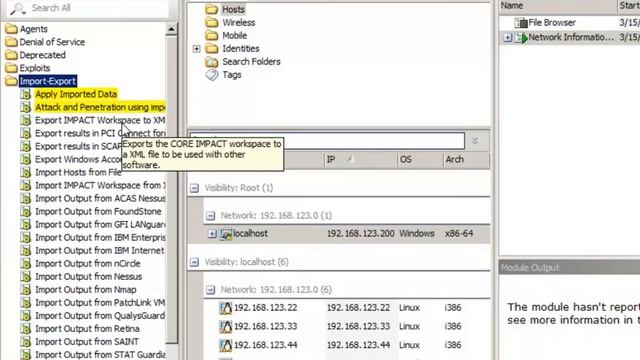Select Import Output from GFI LANguard
This screenshot has width=640, height=360.
100,224
